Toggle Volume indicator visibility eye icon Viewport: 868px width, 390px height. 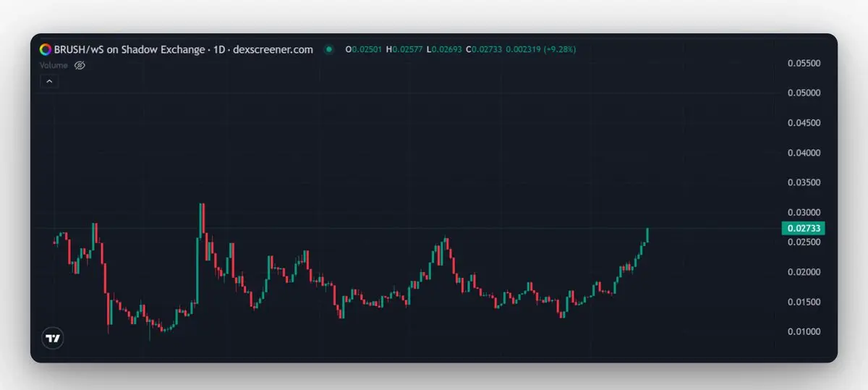click(x=80, y=65)
